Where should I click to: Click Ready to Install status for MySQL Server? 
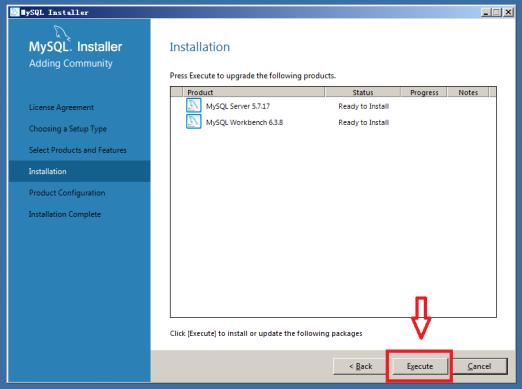[363, 106]
